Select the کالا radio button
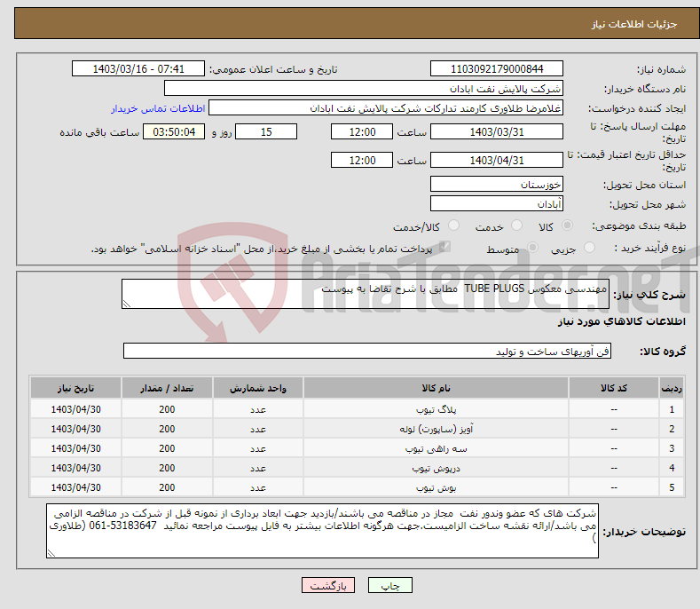 coord(567,225)
